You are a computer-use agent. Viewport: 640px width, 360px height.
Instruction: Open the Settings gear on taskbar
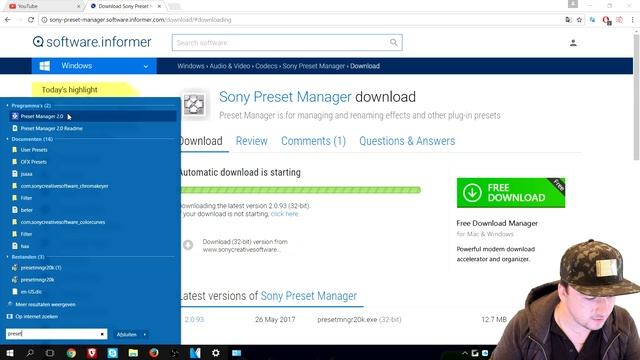click(x=216, y=353)
